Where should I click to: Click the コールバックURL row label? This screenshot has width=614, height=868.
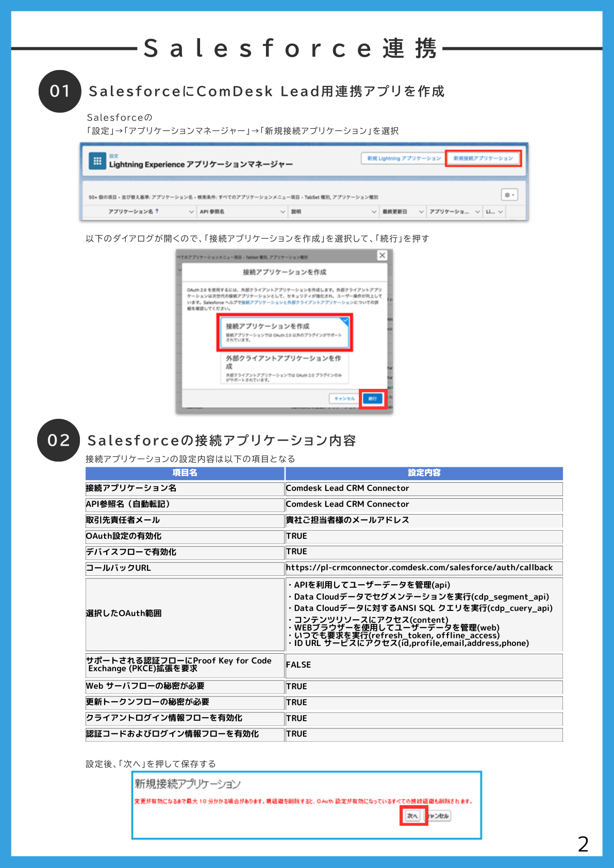pyautogui.click(x=119, y=568)
